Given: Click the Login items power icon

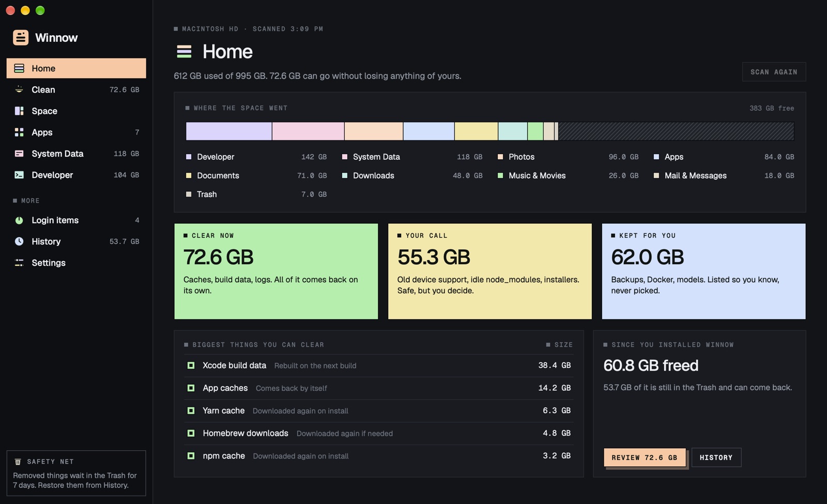Looking at the screenshot, I should 19,220.
